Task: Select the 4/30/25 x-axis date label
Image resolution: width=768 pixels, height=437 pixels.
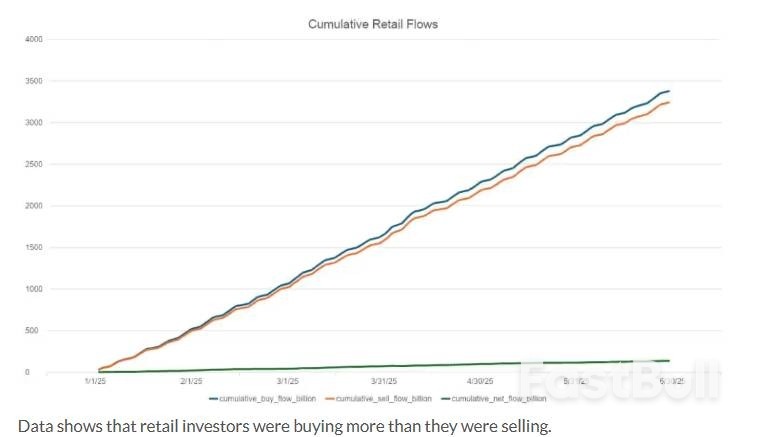Action: [x=478, y=381]
